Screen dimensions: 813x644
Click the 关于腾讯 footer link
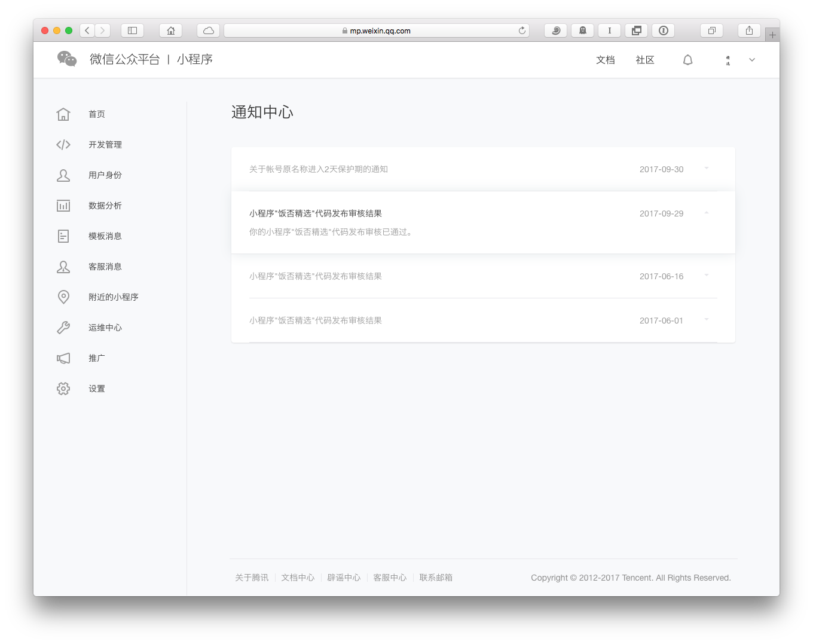pyautogui.click(x=252, y=578)
